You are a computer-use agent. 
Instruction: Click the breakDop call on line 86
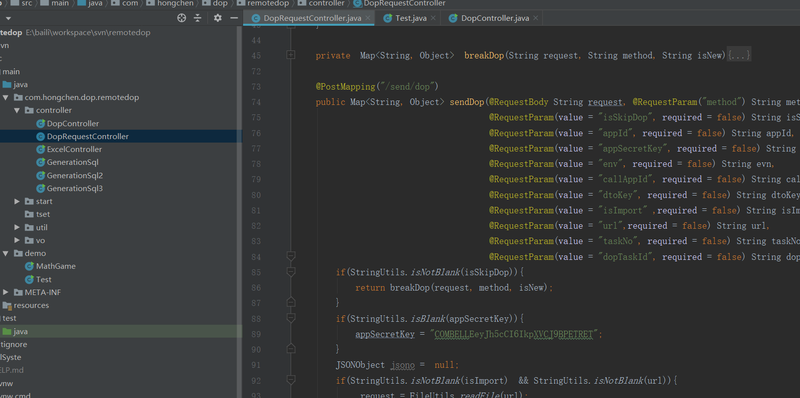tap(410, 288)
